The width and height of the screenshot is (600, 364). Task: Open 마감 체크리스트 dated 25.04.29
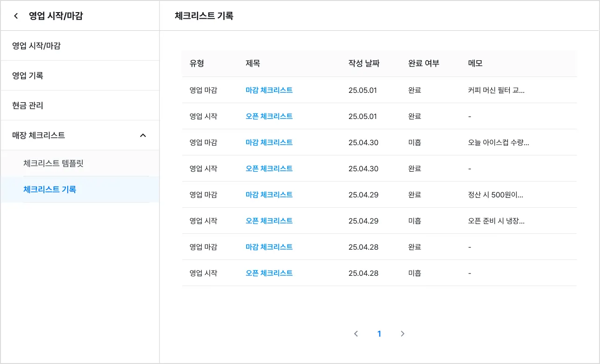pyautogui.click(x=269, y=195)
